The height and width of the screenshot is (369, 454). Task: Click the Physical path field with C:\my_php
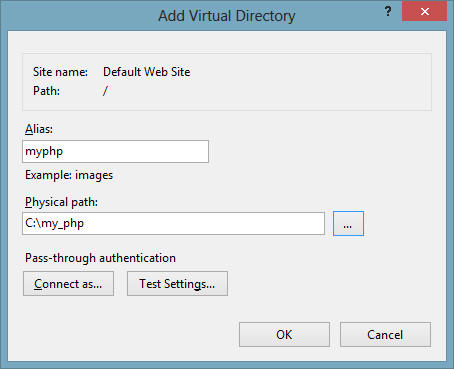(x=173, y=223)
